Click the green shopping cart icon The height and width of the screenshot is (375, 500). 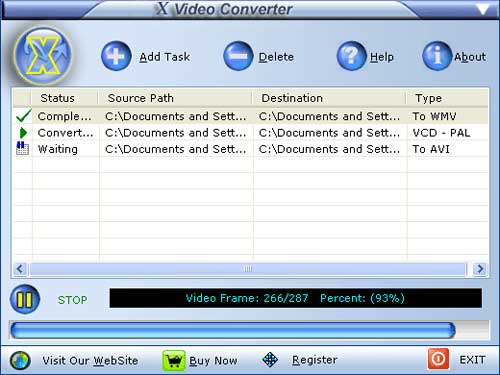coord(174,361)
